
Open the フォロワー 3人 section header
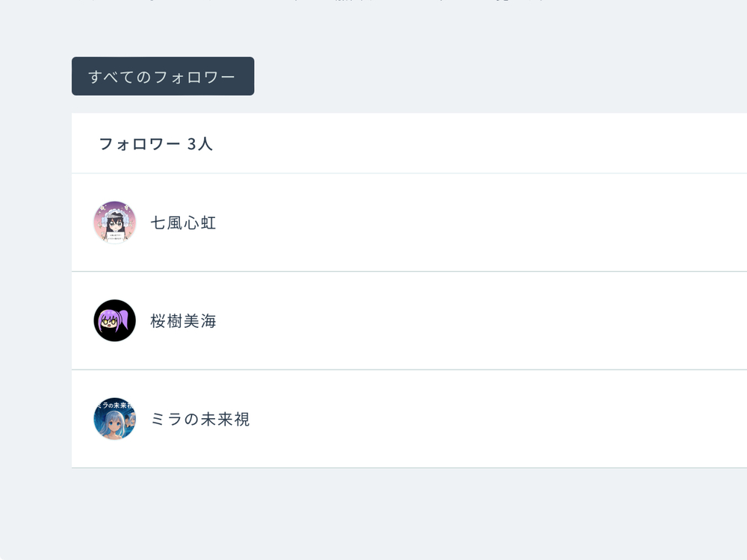pyautogui.click(x=155, y=143)
